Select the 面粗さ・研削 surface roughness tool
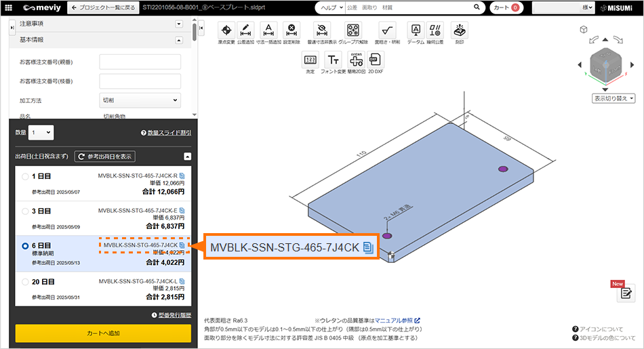 click(387, 30)
